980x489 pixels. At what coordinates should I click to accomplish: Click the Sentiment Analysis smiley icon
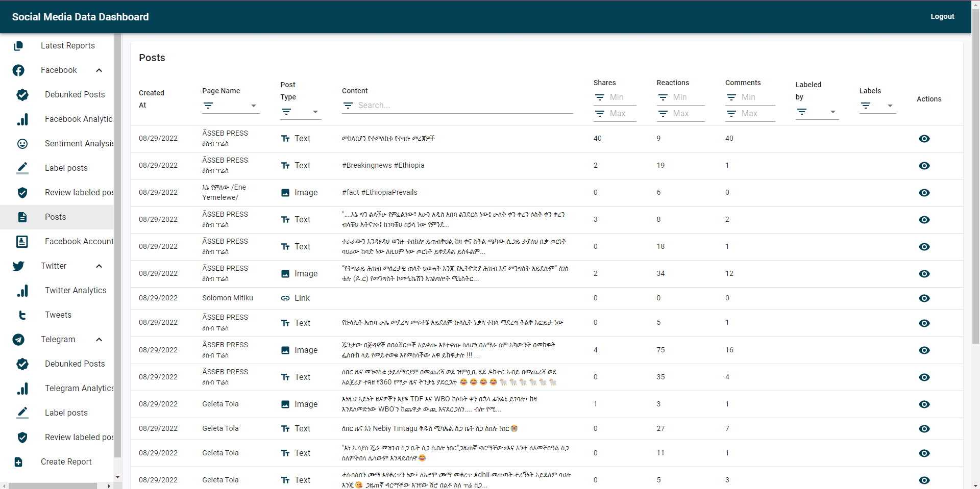point(22,144)
